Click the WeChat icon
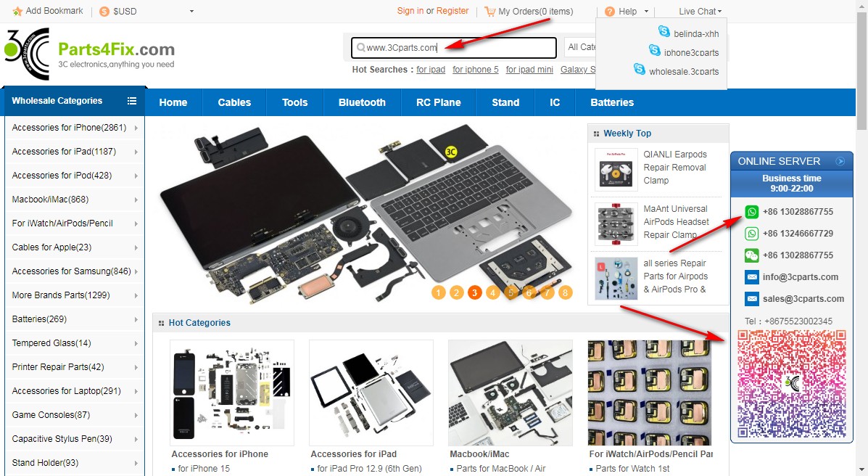868x476 pixels. click(x=752, y=255)
